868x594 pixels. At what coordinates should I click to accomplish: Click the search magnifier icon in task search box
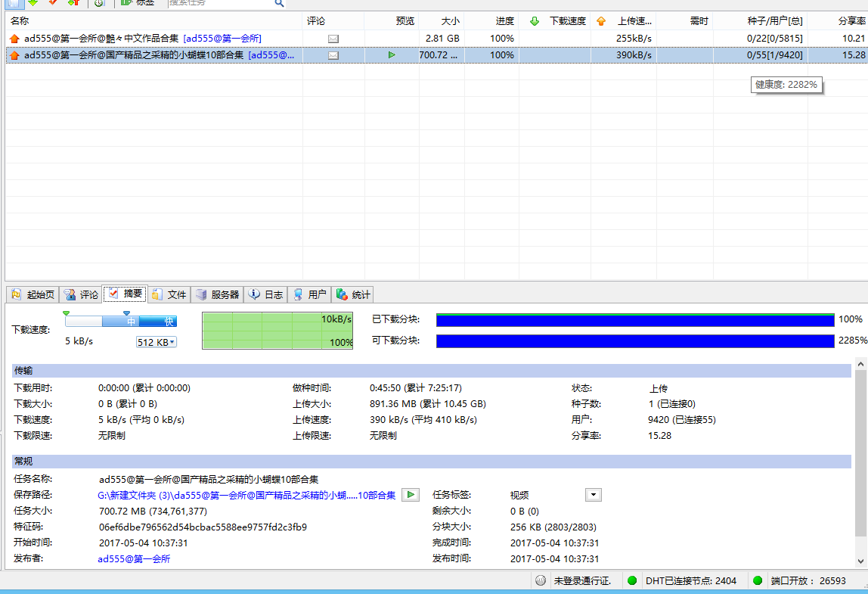coord(279,3)
